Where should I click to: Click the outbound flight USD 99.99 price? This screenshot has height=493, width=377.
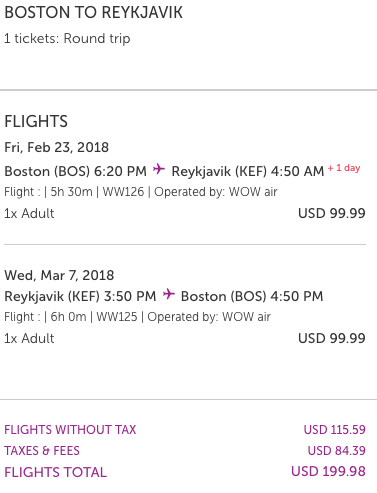click(x=332, y=213)
